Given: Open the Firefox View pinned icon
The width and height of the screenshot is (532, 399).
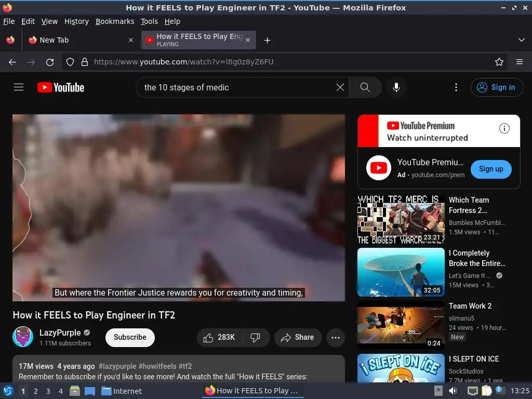Looking at the screenshot, I should click(x=10, y=40).
